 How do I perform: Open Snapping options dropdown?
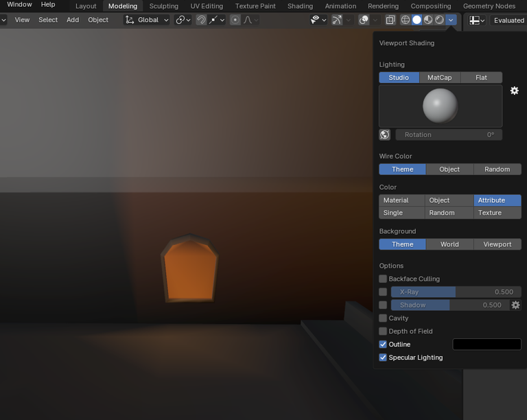pyautogui.click(x=217, y=20)
